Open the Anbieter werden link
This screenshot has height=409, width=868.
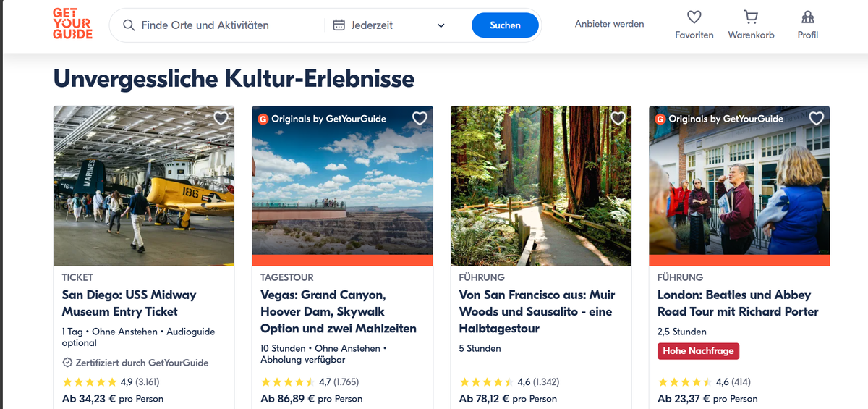click(x=609, y=24)
